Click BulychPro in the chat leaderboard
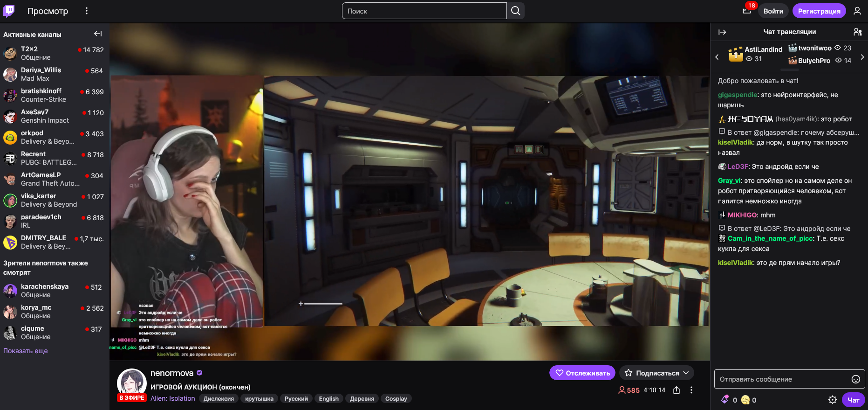The width and height of the screenshot is (868, 410). pos(814,61)
